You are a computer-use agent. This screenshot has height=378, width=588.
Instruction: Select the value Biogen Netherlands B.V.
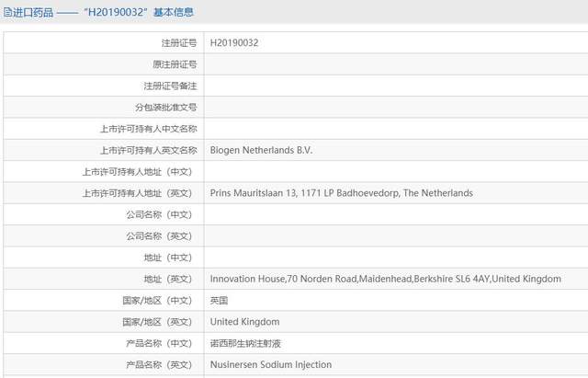pos(261,150)
